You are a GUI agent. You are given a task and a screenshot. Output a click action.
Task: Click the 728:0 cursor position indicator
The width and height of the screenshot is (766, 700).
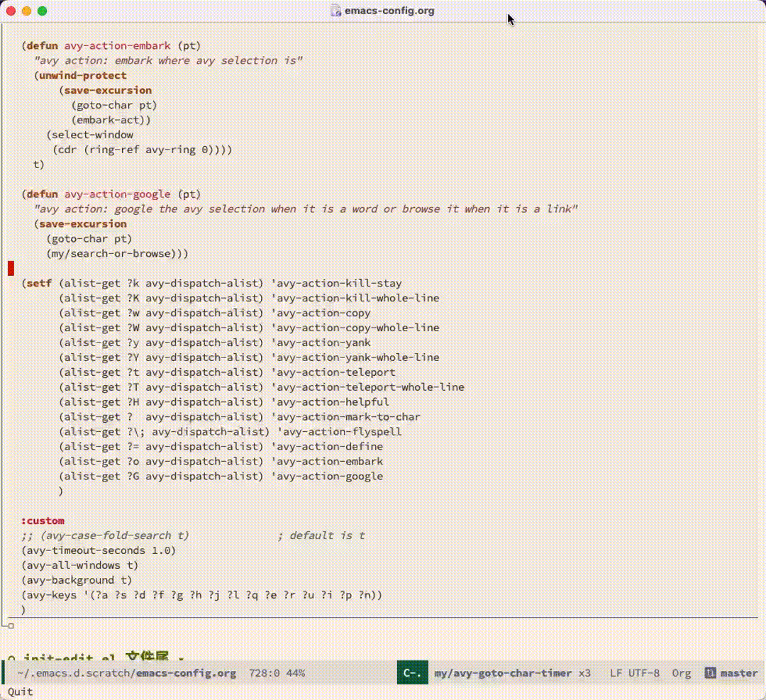[264, 673]
